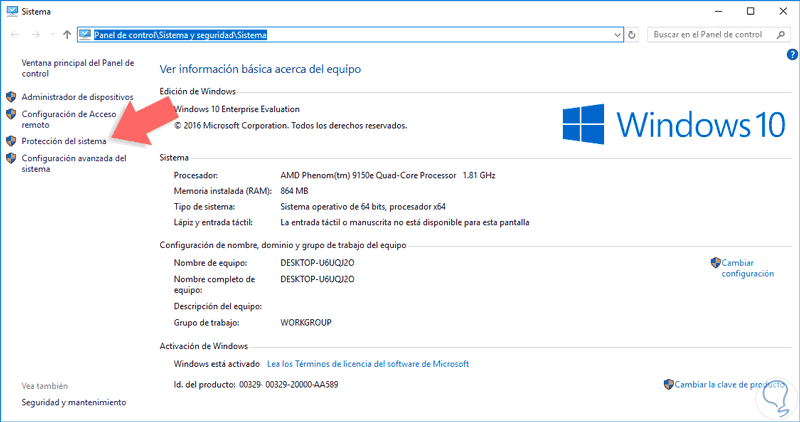Go forward with the Forward arrow
This screenshot has width=800, height=422.
click(35, 35)
